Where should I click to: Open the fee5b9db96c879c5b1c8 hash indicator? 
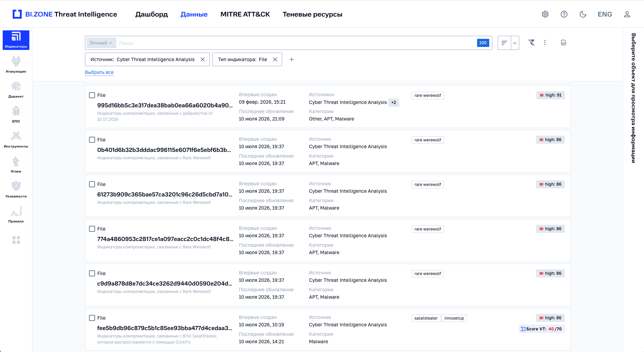click(165, 328)
